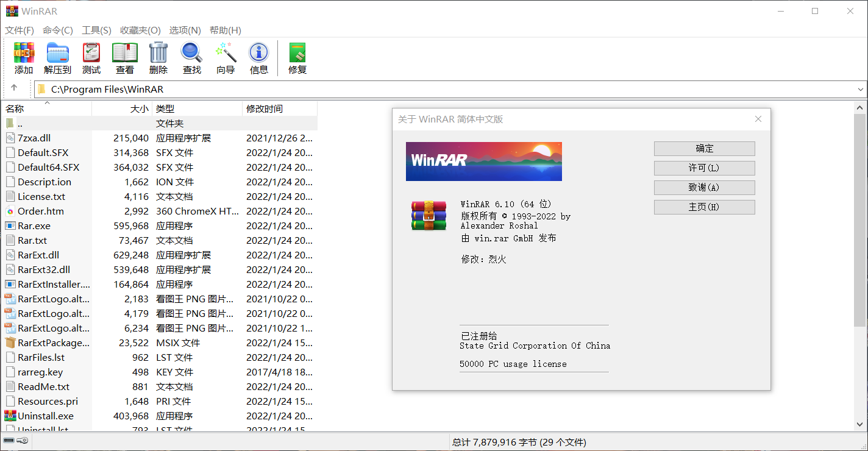The height and width of the screenshot is (451, 868).
Task: Open the 选项(N) menu
Action: click(185, 30)
